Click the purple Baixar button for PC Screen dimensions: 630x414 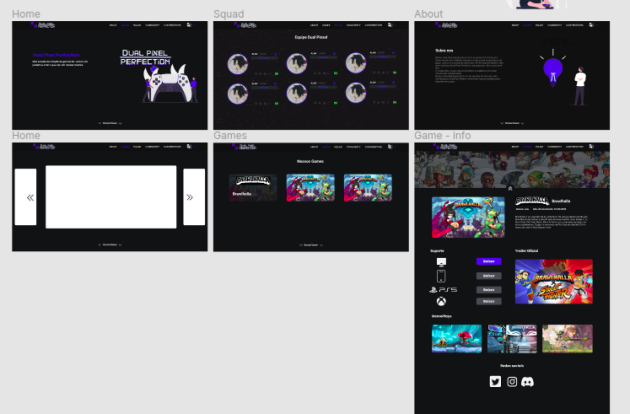pyautogui.click(x=489, y=261)
